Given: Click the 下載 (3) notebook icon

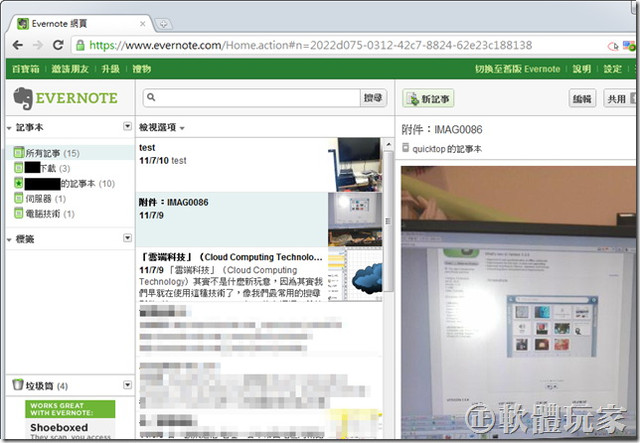Looking at the screenshot, I should (18, 168).
